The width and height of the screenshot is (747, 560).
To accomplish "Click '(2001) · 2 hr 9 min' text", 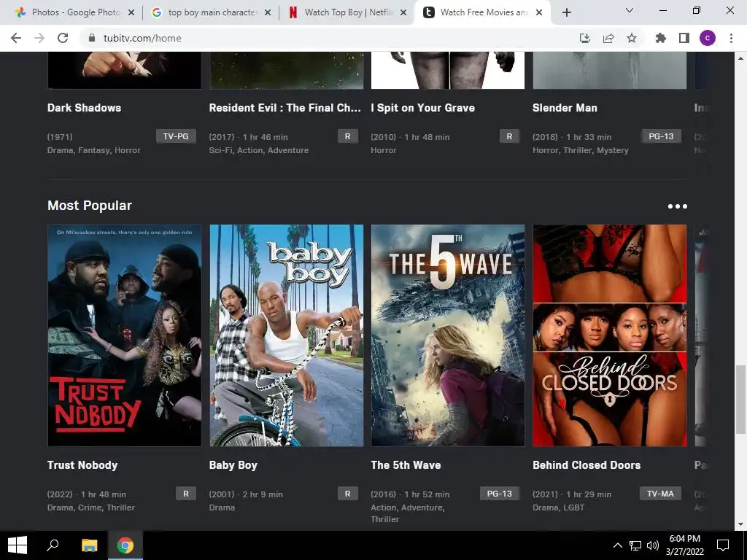I will tap(246, 494).
